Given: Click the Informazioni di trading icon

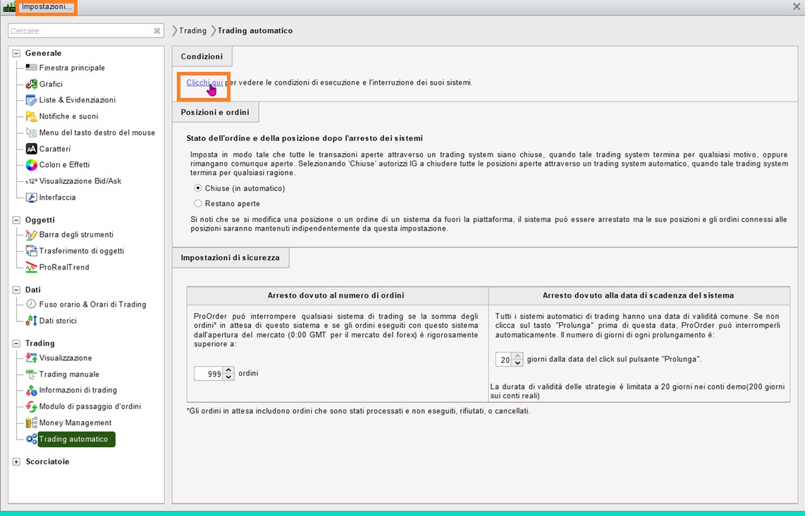Looking at the screenshot, I should [31, 391].
